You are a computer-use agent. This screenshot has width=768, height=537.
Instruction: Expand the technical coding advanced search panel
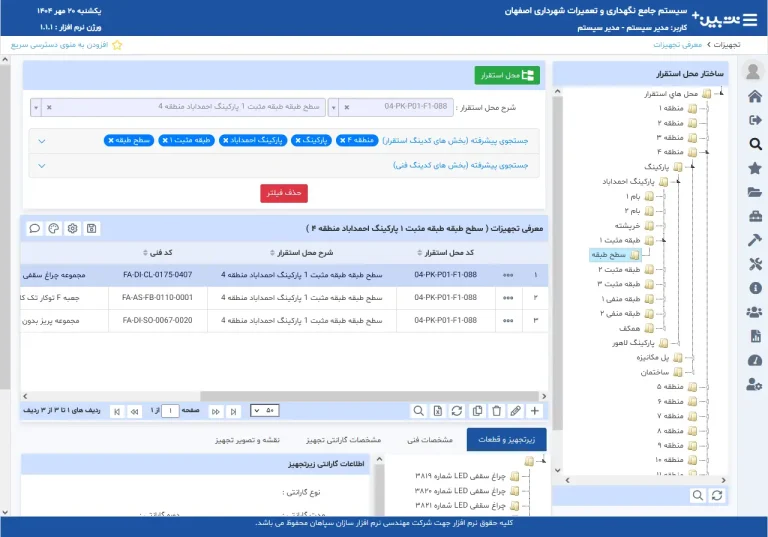tap(42, 165)
